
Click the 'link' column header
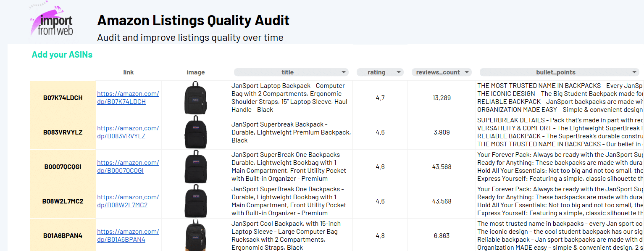click(129, 72)
